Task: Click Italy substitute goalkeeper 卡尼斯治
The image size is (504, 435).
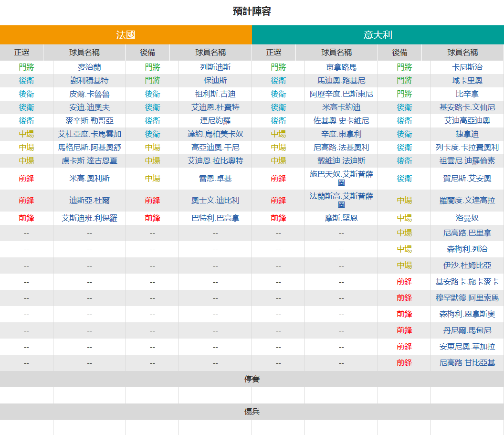Action: (467, 67)
